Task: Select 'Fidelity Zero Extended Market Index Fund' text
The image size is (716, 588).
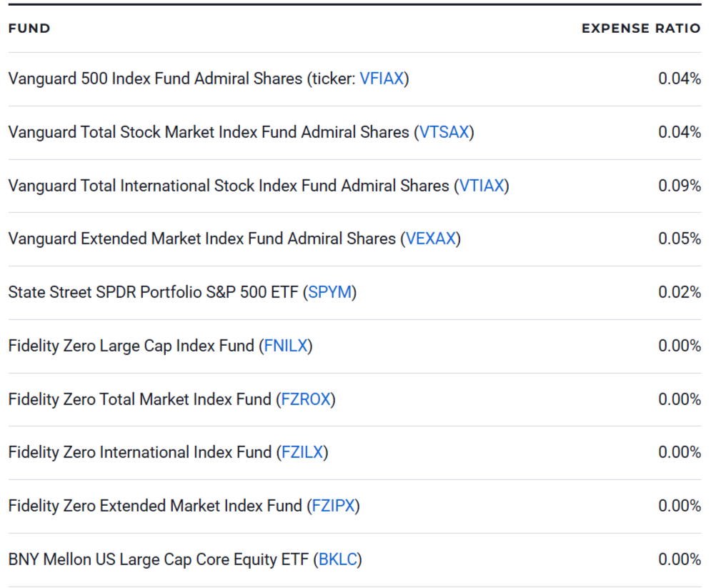Action: tap(155, 506)
